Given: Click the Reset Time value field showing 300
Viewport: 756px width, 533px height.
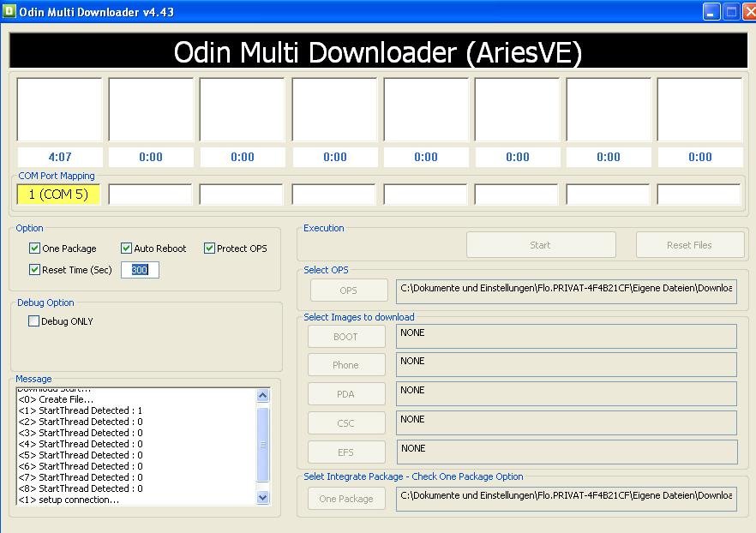Looking at the screenshot, I should (x=140, y=270).
